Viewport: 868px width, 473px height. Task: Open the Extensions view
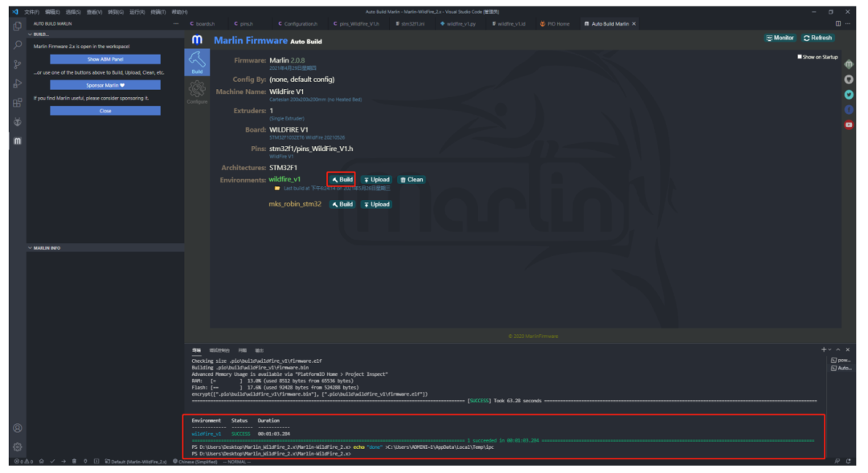point(18,103)
